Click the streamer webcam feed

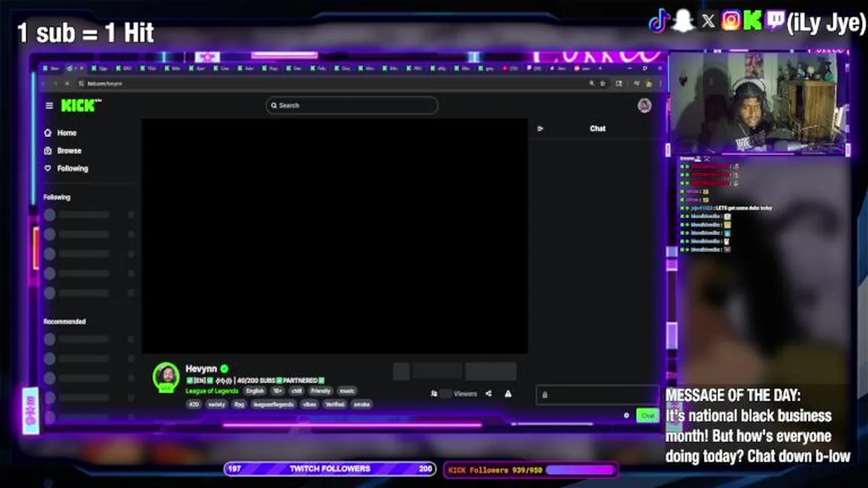pyautogui.click(x=757, y=103)
